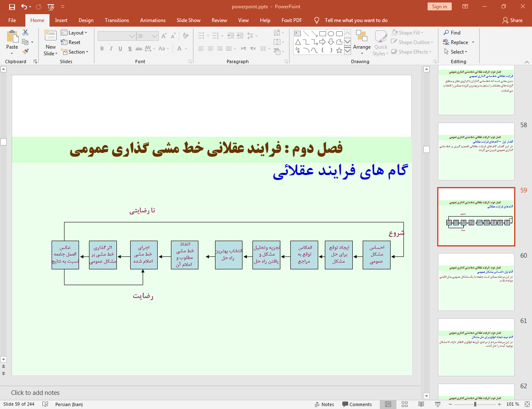Viewport: 532px width, 409px height.
Task: Switch to the Insert tab
Action: (61, 20)
